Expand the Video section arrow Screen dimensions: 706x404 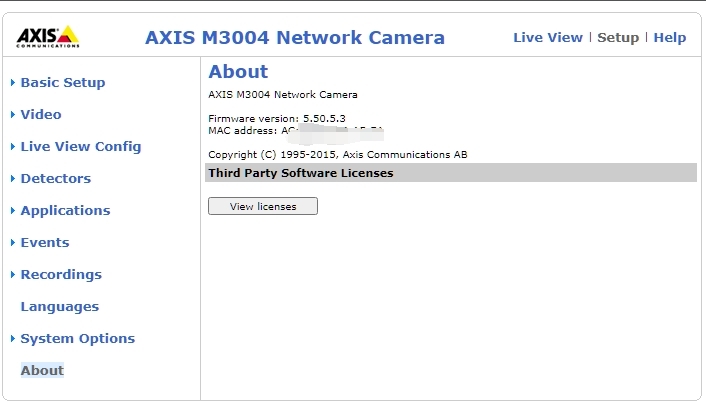13,114
